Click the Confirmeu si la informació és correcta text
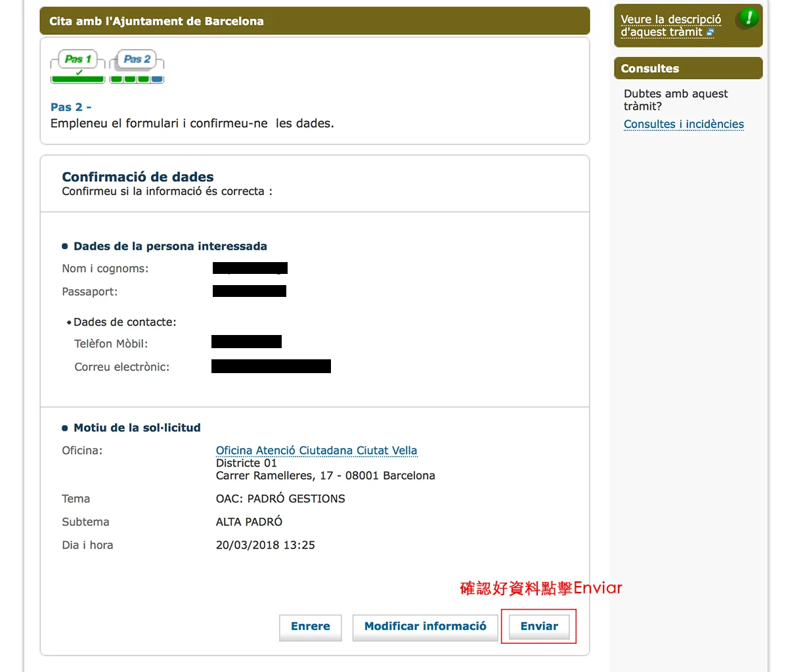The height and width of the screenshot is (672, 788). 167,191
